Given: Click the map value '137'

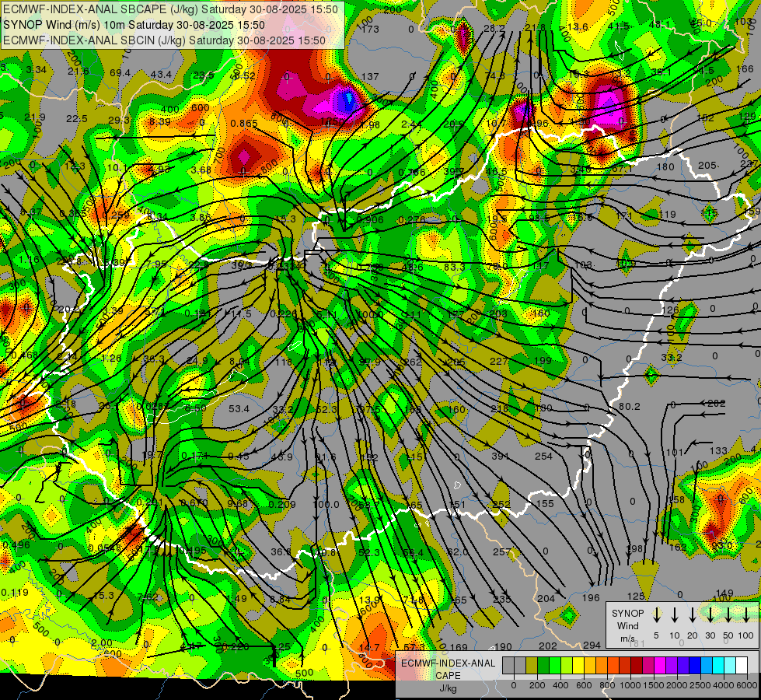Looking at the screenshot, I should (370, 76).
